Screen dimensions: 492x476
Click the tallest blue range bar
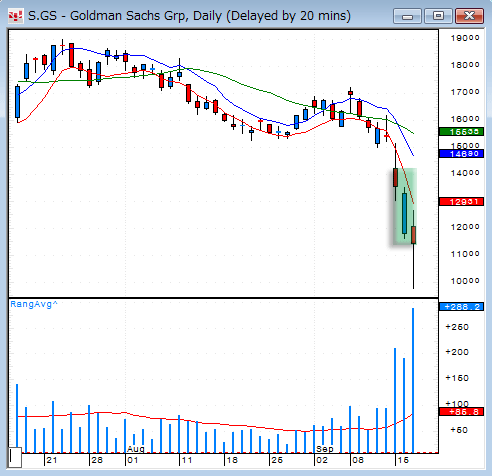click(413, 380)
